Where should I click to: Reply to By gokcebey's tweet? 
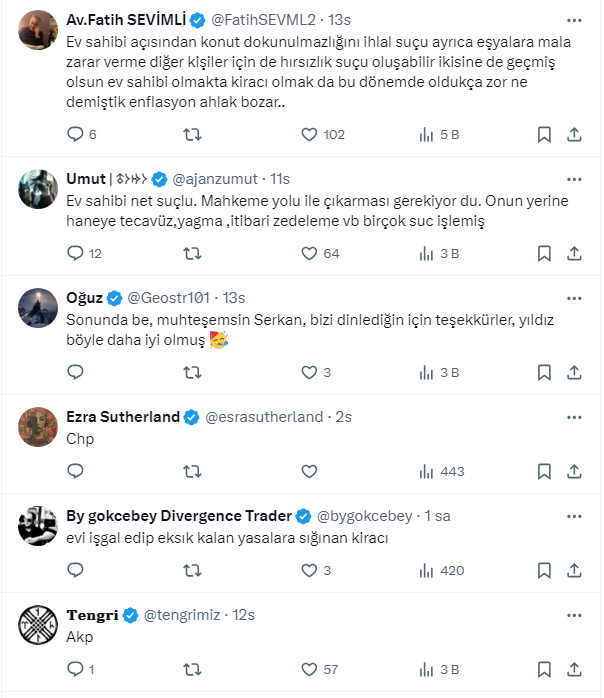pos(75,570)
